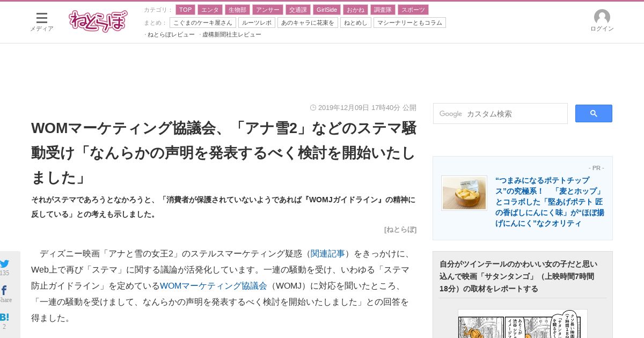Select the エンタ category tab
This screenshot has height=338, width=644.
[210, 10]
